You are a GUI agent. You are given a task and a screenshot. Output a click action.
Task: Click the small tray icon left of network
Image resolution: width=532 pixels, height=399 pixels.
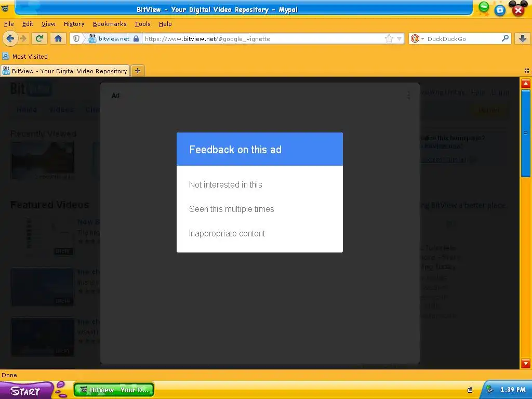470,390
